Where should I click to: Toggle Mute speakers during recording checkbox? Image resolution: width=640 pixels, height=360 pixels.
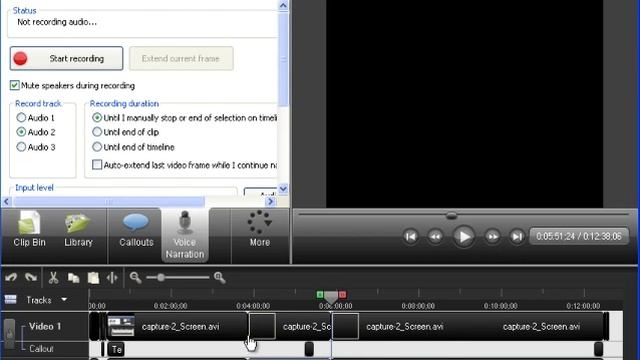(15, 85)
